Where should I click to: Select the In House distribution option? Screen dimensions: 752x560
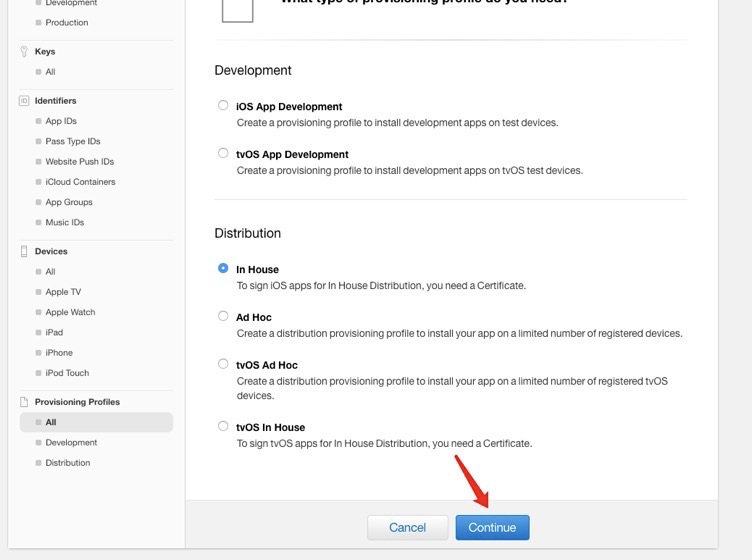tap(223, 269)
